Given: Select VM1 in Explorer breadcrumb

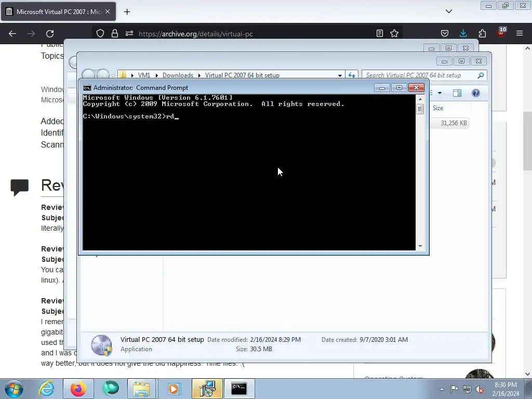Looking at the screenshot, I should pos(144,75).
